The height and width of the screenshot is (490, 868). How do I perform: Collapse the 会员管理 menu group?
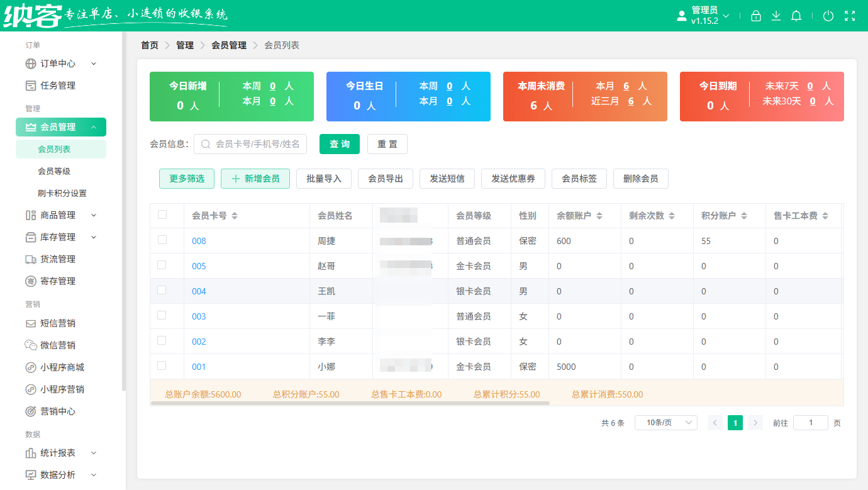[x=60, y=126]
